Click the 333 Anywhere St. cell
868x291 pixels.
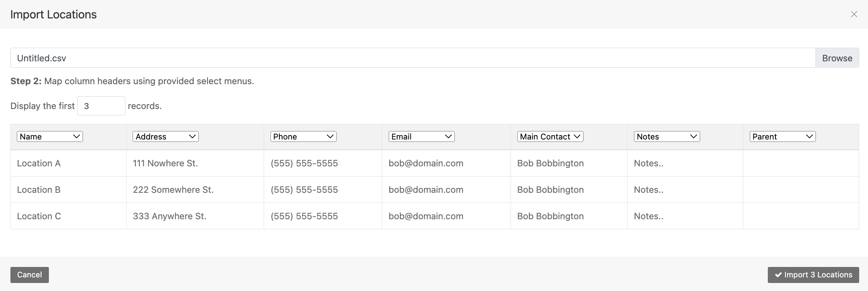(x=195, y=216)
